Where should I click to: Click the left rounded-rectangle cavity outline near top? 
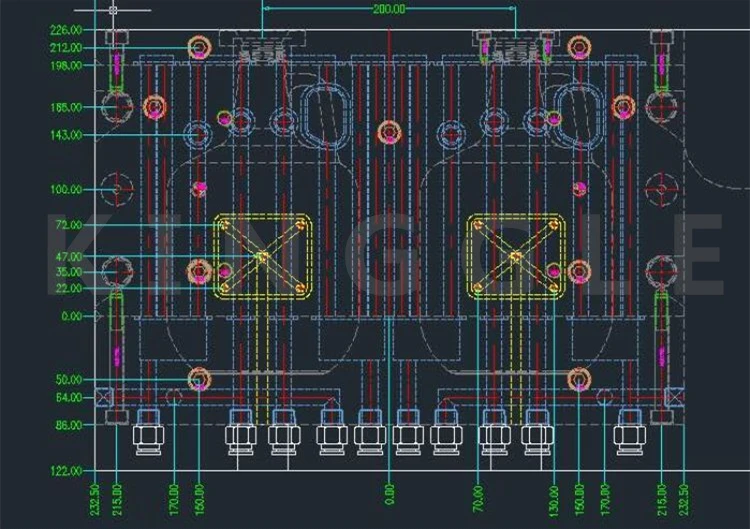click(x=322, y=114)
